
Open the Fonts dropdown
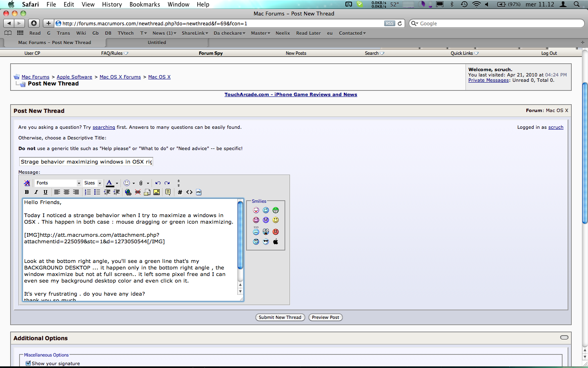[58, 183]
